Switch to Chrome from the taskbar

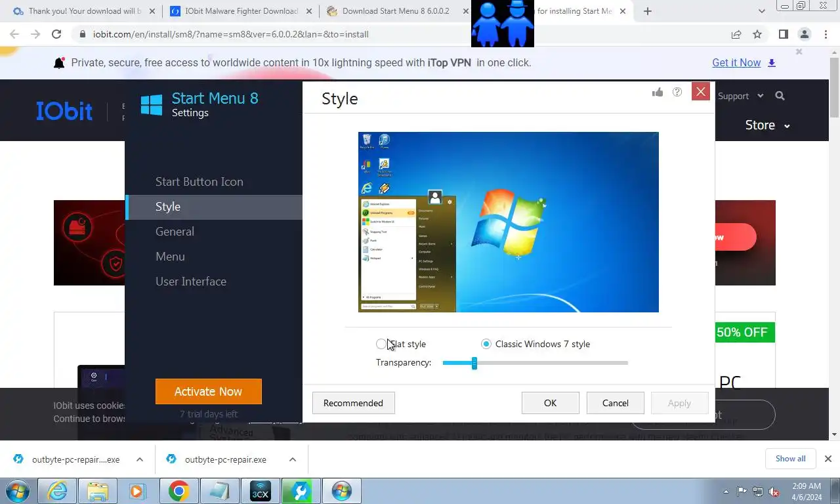tap(178, 491)
